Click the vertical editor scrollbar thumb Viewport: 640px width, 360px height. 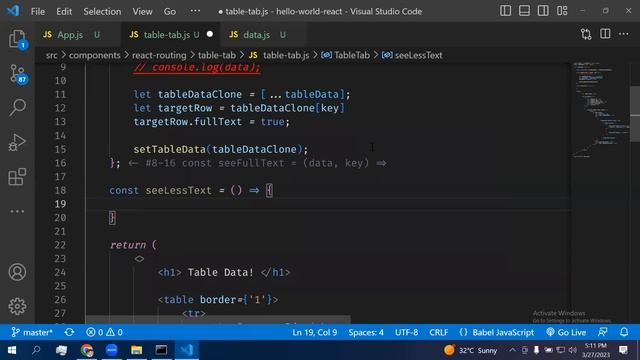[635, 114]
